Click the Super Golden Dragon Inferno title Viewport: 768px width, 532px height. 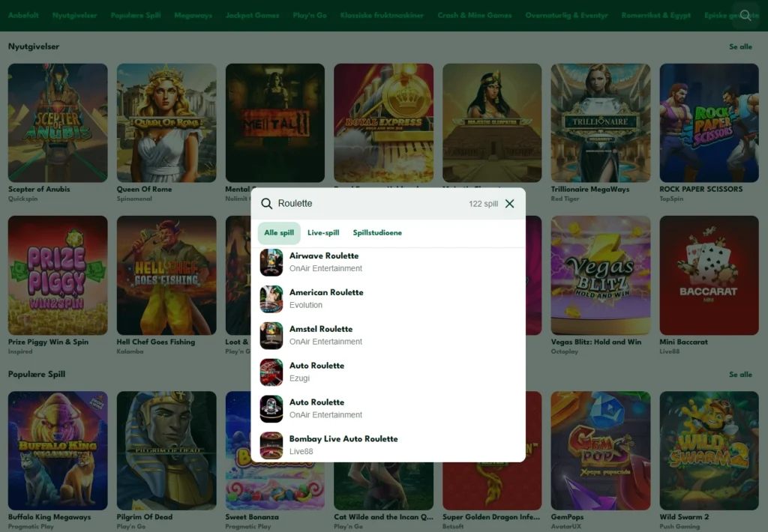click(491, 517)
